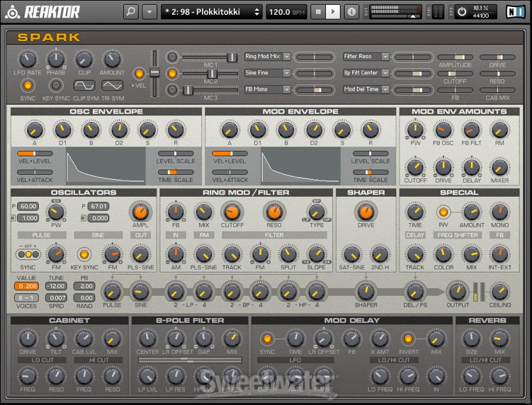
Task: Select the CLIP SYM waveform button
Action: pyautogui.click(x=84, y=86)
